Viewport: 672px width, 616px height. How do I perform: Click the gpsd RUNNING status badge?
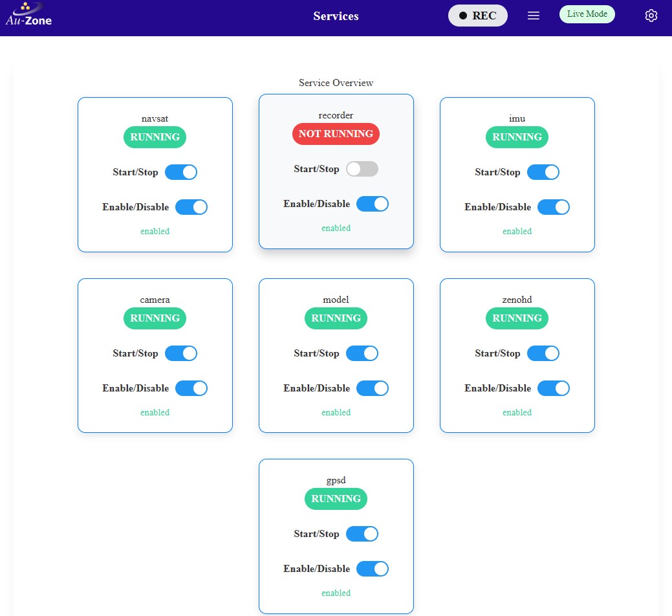tap(336, 499)
